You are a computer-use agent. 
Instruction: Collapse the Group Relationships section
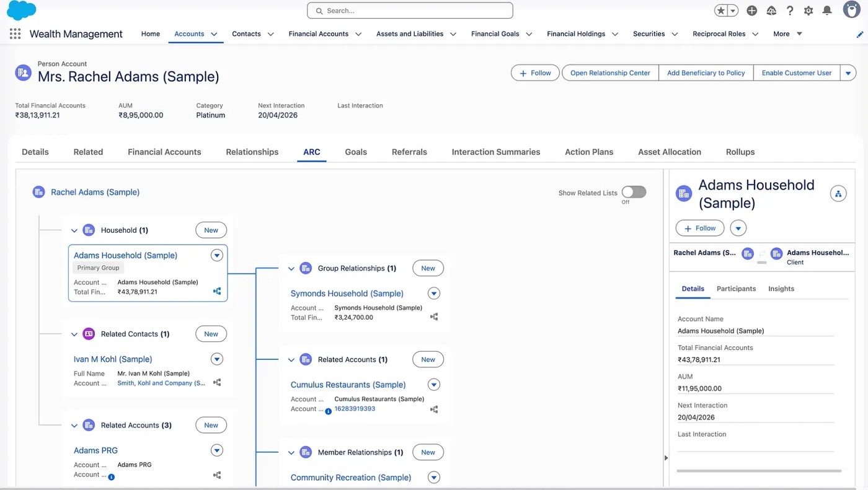(x=291, y=269)
